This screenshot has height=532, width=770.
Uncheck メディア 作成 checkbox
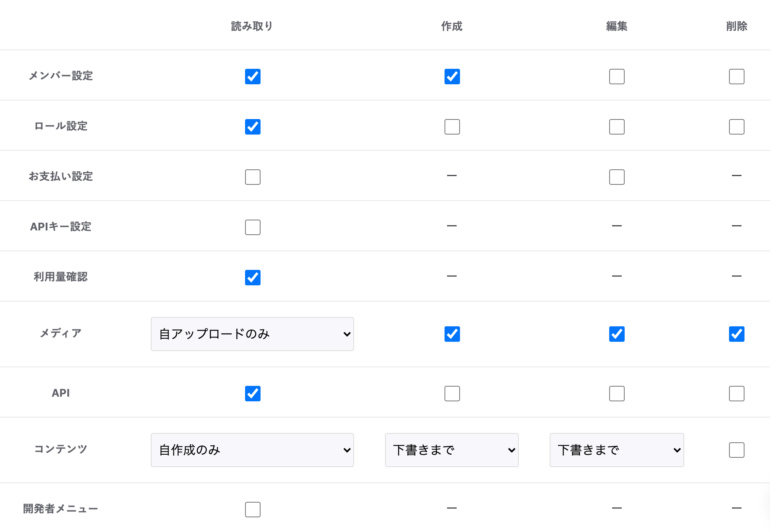(452, 334)
